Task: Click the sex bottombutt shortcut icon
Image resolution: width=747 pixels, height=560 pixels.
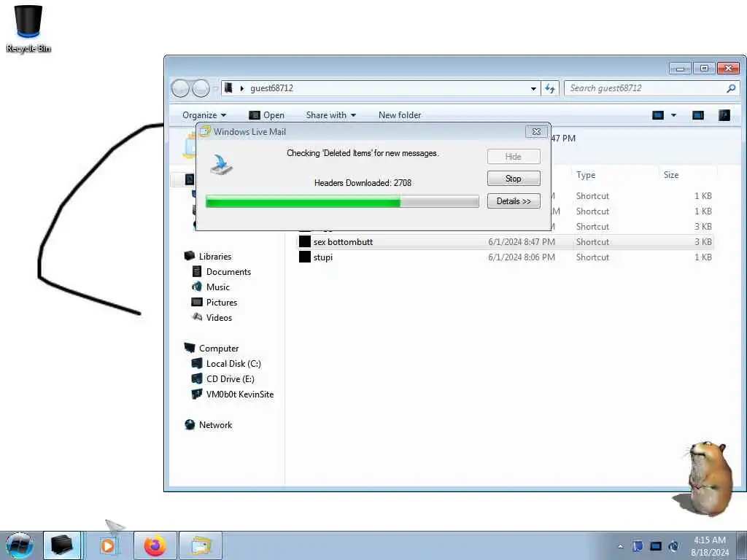Action: coord(305,242)
